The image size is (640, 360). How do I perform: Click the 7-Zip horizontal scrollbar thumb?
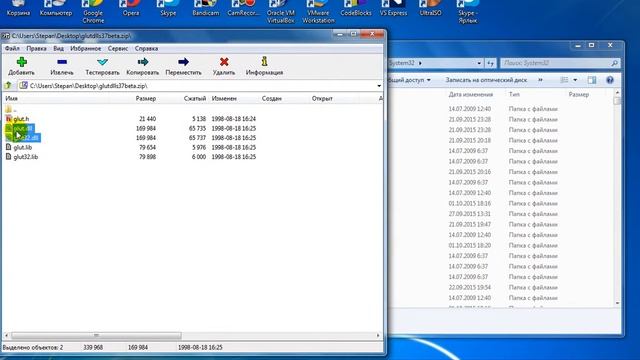[x=96, y=335]
